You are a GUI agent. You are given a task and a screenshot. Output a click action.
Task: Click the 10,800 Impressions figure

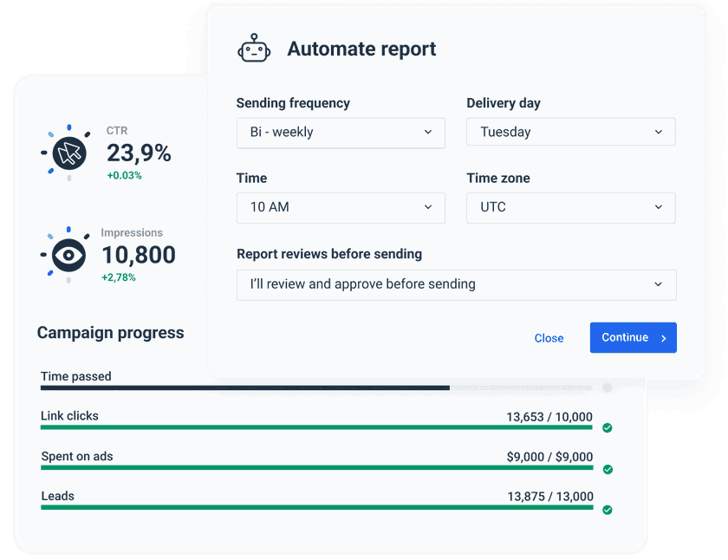138,255
